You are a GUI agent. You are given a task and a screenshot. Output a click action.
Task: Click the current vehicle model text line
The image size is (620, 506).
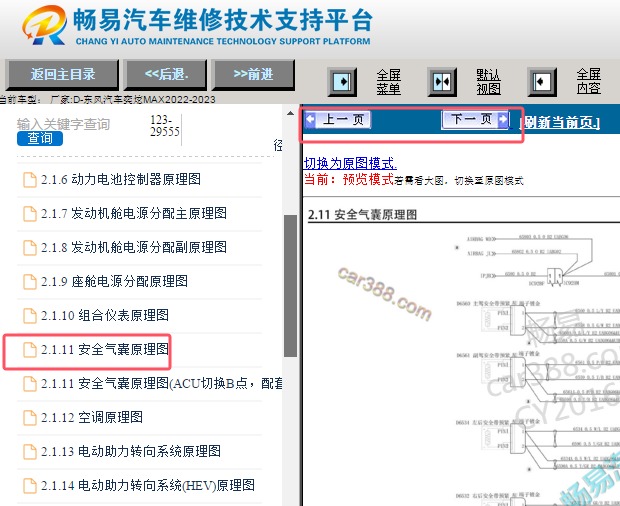pyautogui.click(x=108, y=99)
